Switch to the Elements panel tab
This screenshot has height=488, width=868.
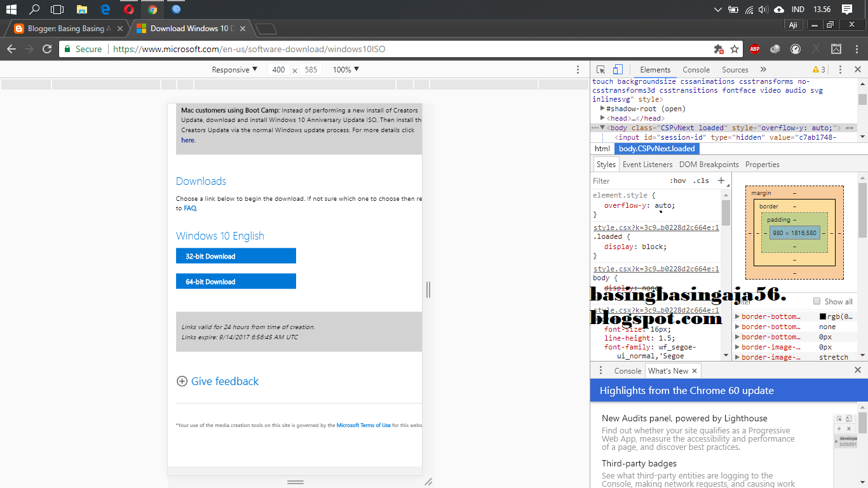coord(655,70)
